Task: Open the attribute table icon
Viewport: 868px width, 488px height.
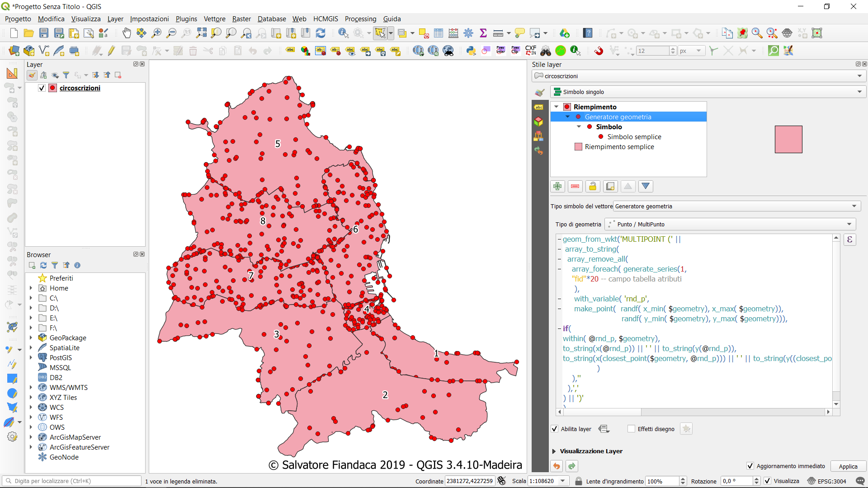Action: (439, 33)
